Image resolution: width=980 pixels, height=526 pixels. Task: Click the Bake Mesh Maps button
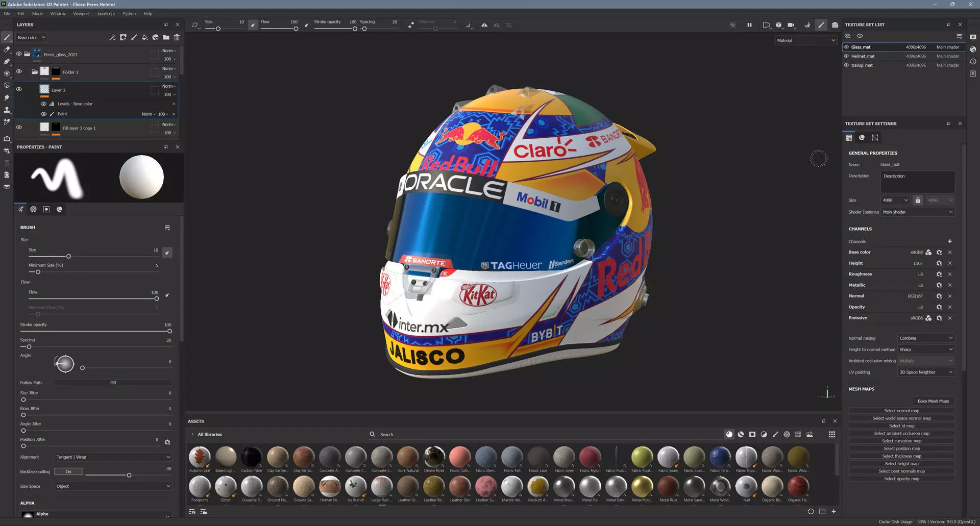pyautogui.click(x=933, y=401)
